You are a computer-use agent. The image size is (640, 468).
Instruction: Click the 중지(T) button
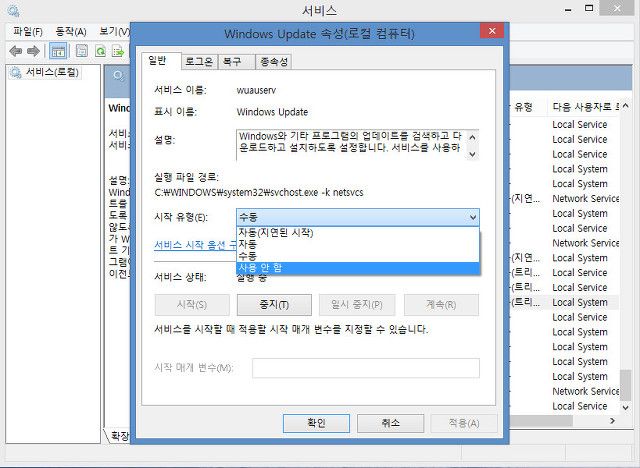click(274, 305)
